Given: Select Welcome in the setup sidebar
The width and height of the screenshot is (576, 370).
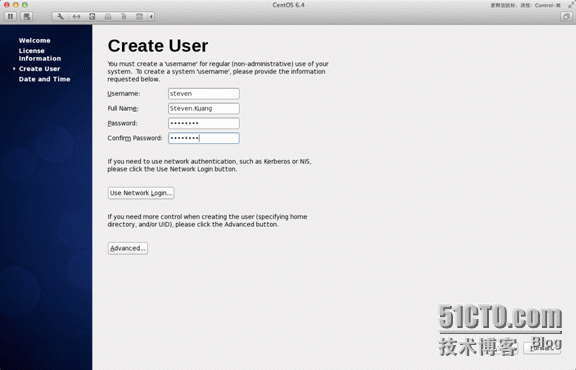Looking at the screenshot, I should coord(35,40).
